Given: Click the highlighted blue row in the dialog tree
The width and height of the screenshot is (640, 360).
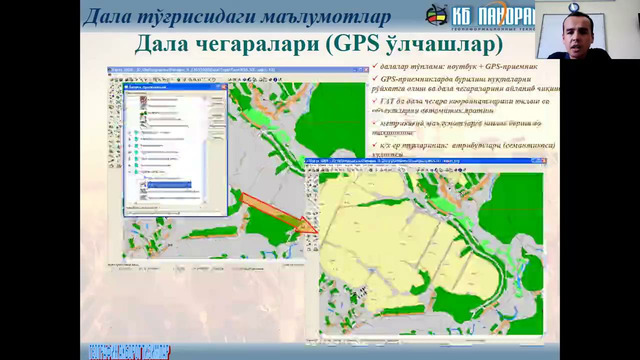Looking at the screenshot, I should (169, 185).
